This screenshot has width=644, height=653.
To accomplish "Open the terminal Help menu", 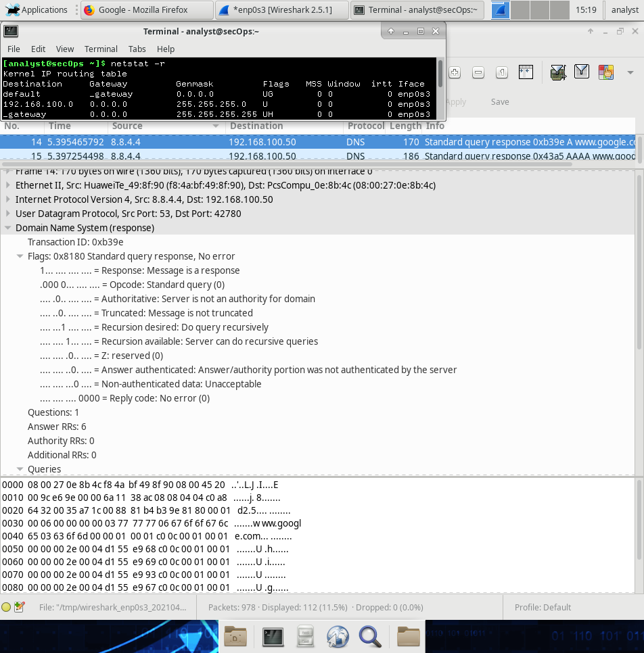I will 166,49.
